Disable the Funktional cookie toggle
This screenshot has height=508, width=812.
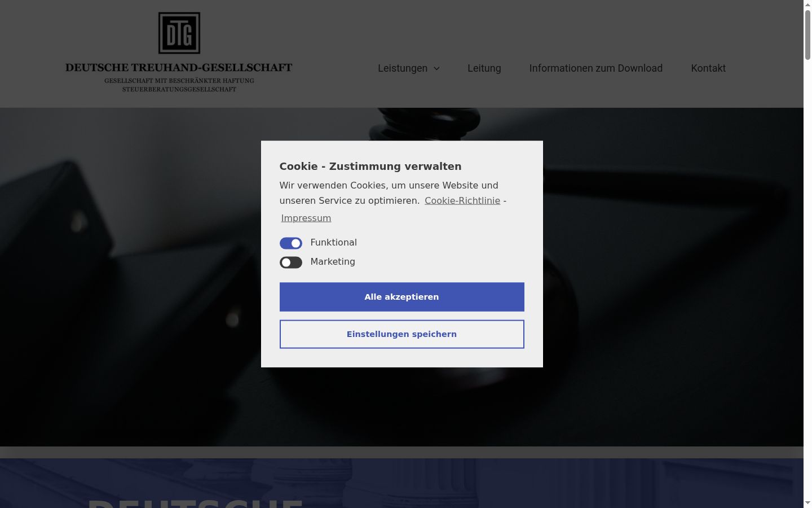click(291, 243)
